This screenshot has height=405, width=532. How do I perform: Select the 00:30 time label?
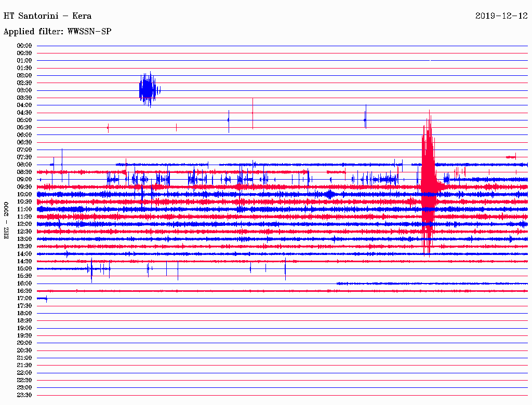(24, 53)
